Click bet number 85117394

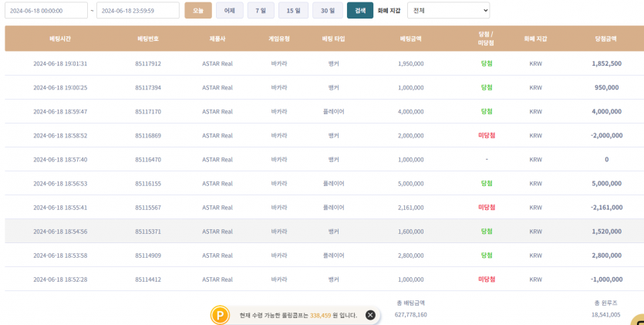(x=148, y=87)
